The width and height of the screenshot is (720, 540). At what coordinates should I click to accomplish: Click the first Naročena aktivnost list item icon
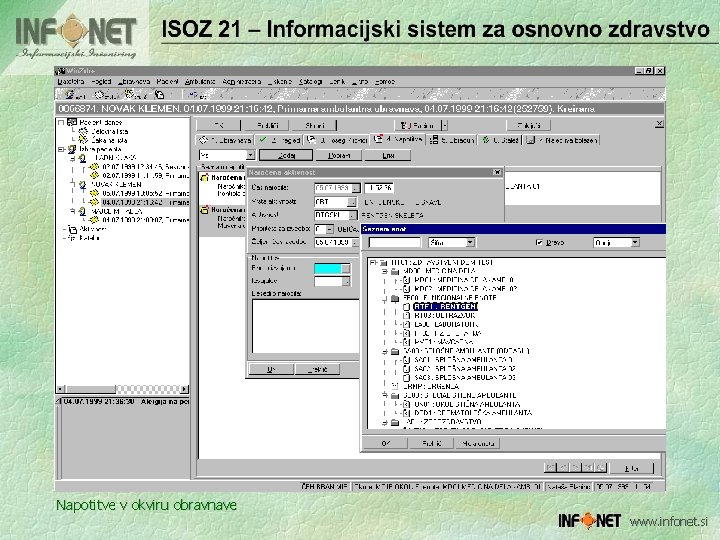point(204,178)
